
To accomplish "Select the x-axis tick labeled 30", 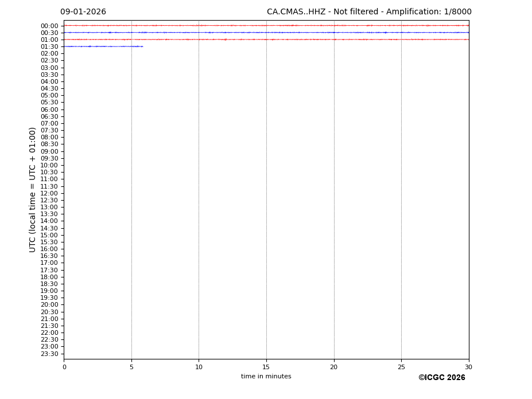I will [468, 367].
